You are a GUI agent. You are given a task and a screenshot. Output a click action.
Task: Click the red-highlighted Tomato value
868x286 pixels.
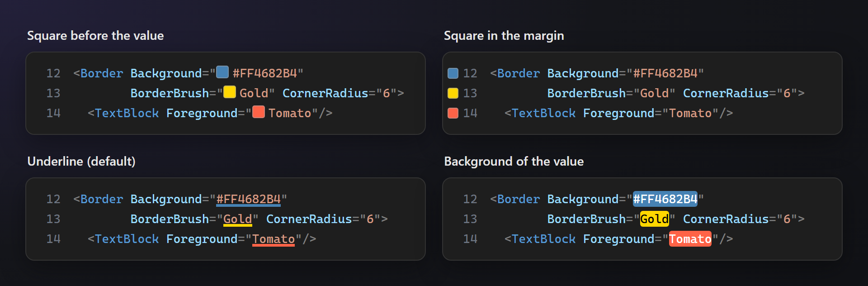(690, 239)
